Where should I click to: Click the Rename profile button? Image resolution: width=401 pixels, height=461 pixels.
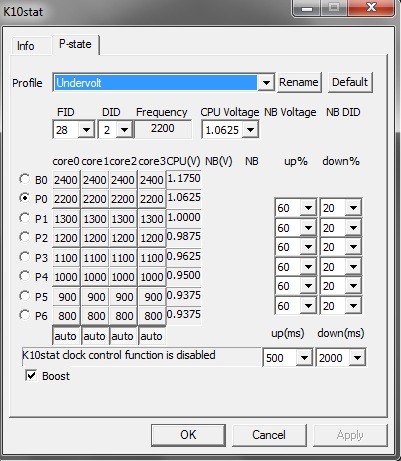(x=299, y=82)
